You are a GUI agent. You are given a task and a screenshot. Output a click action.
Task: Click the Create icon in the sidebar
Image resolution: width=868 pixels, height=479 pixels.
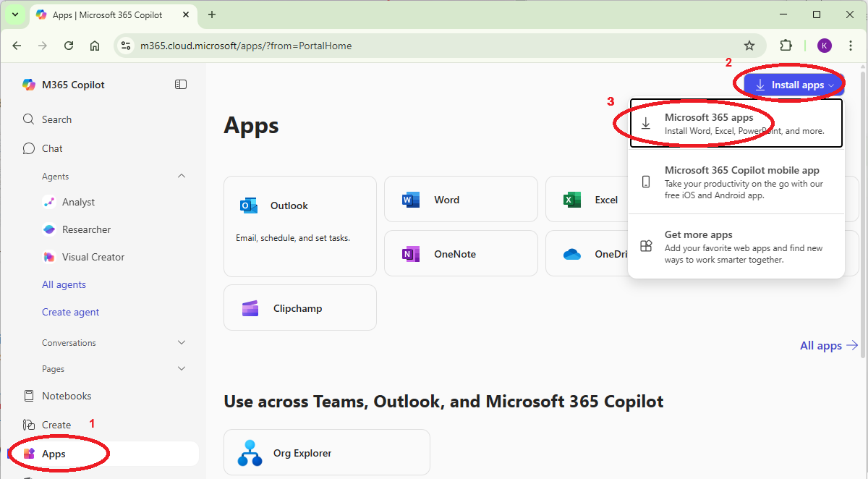(x=29, y=425)
